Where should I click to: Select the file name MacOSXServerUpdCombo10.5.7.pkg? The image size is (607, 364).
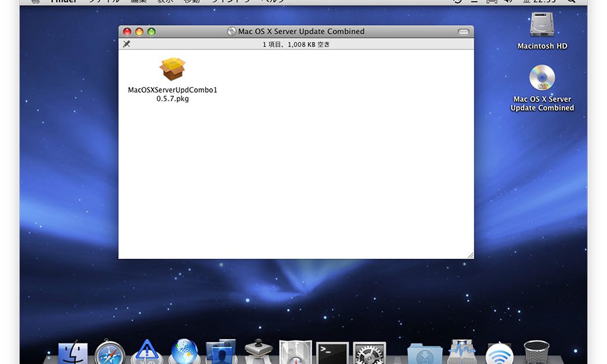point(172,94)
